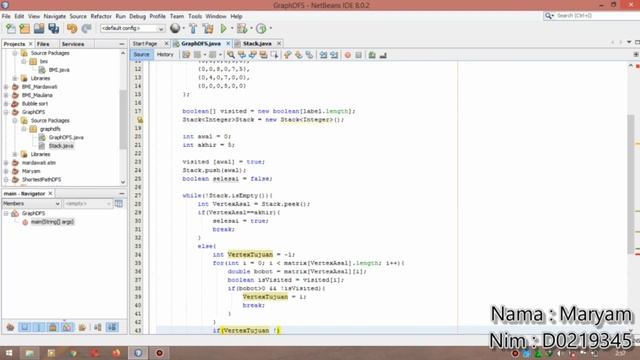The width and height of the screenshot is (640, 360).
Task: Click the New Project toolbar icon
Action: click(24, 29)
